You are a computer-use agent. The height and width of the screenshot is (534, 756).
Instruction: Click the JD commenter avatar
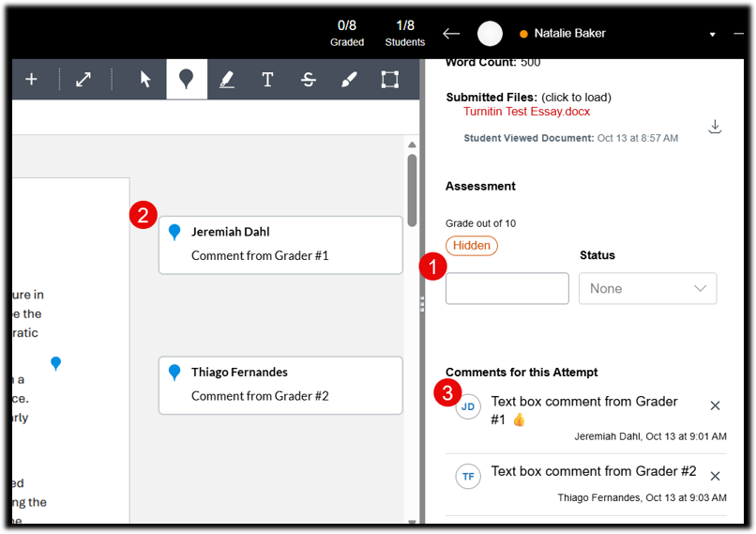468,406
